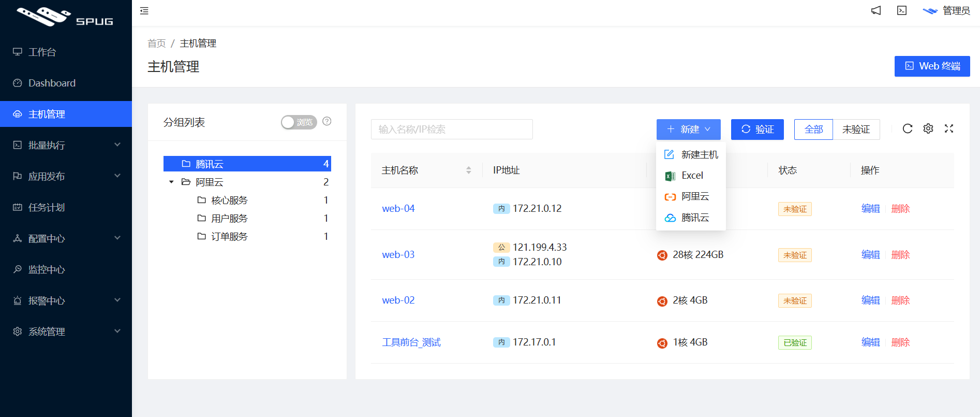Image resolution: width=980 pixels, height=417 pixels.
Task: Open the terminal icon in the top bar
Action: point(902,11)
